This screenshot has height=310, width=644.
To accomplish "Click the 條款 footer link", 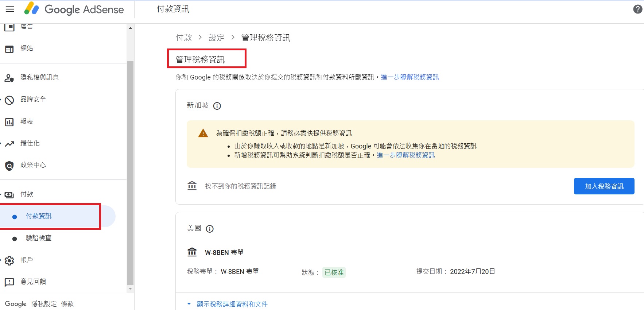I will pos(67,304).
